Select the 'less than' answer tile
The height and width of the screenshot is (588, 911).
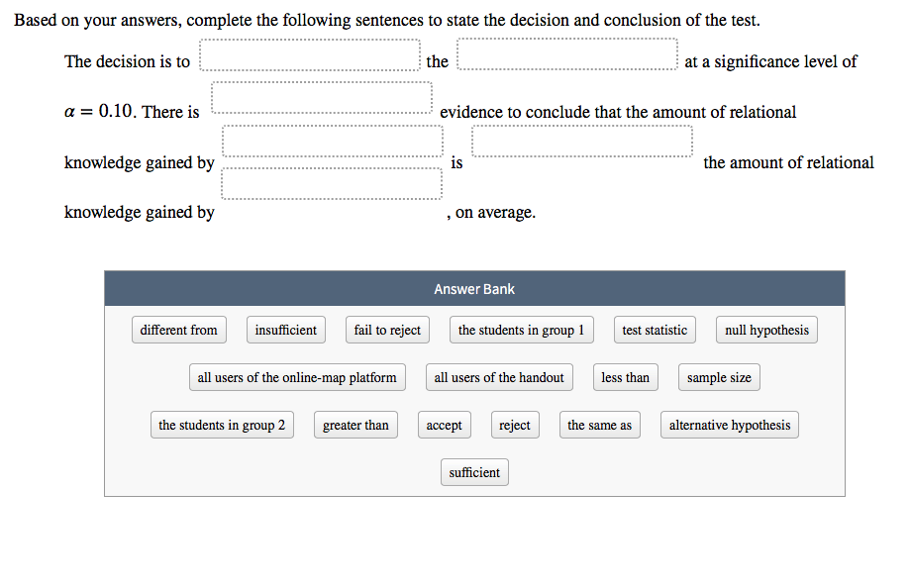(x=626, y=378)
